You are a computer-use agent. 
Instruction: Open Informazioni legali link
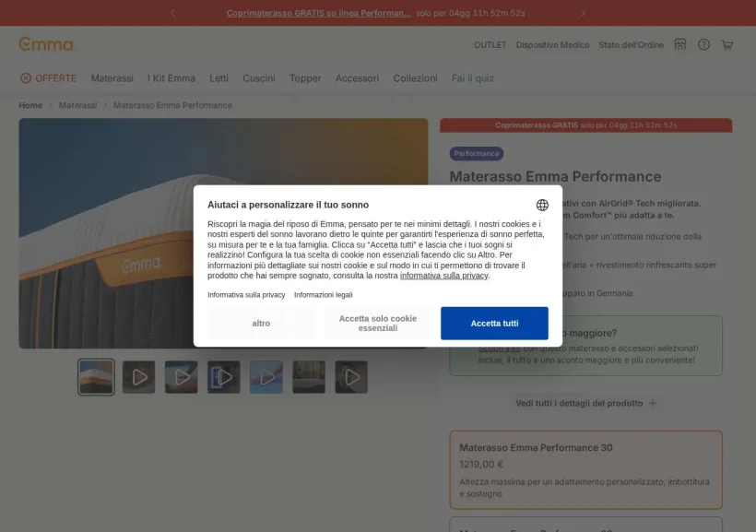323,295
